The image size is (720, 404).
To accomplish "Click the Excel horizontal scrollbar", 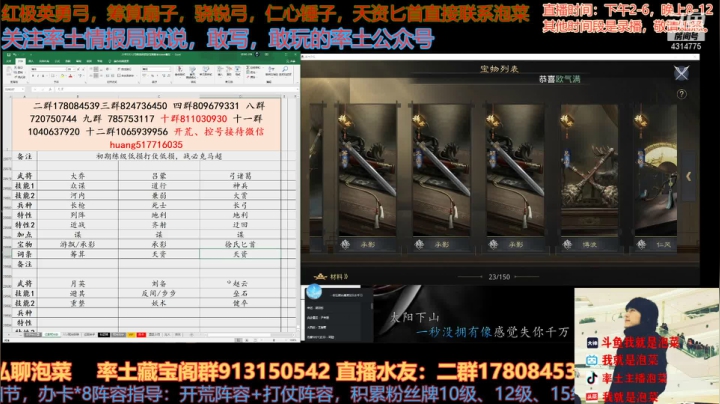I will pos(240,335).
